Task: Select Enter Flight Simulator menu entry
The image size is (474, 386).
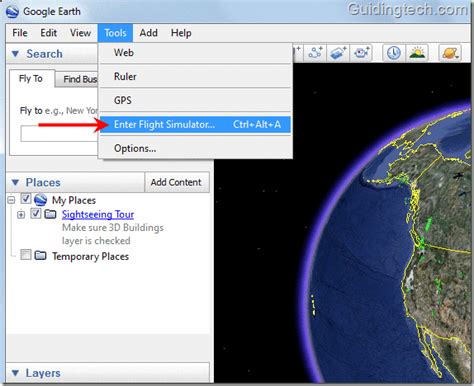Action: [195, 124]
